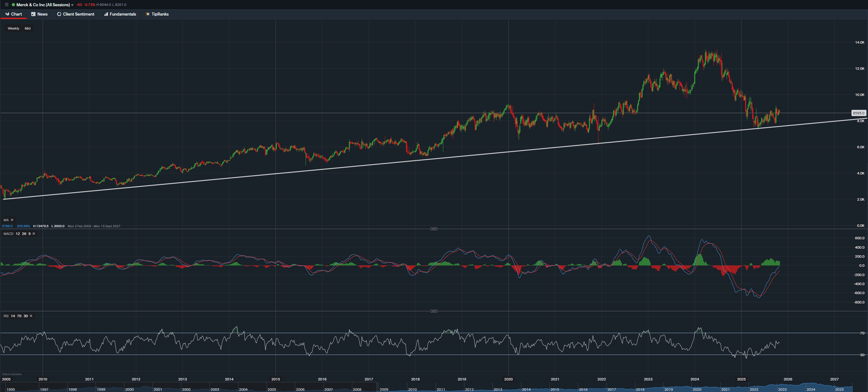Close the MACD indicator panel
The image size is (868, 392).
(x=34, y=234)
